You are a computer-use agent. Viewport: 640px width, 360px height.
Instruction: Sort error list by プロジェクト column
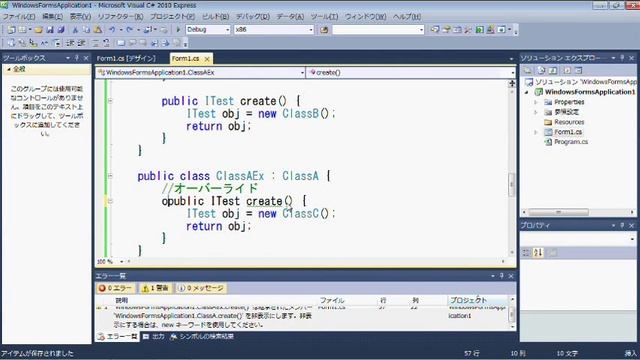(478, 300)
